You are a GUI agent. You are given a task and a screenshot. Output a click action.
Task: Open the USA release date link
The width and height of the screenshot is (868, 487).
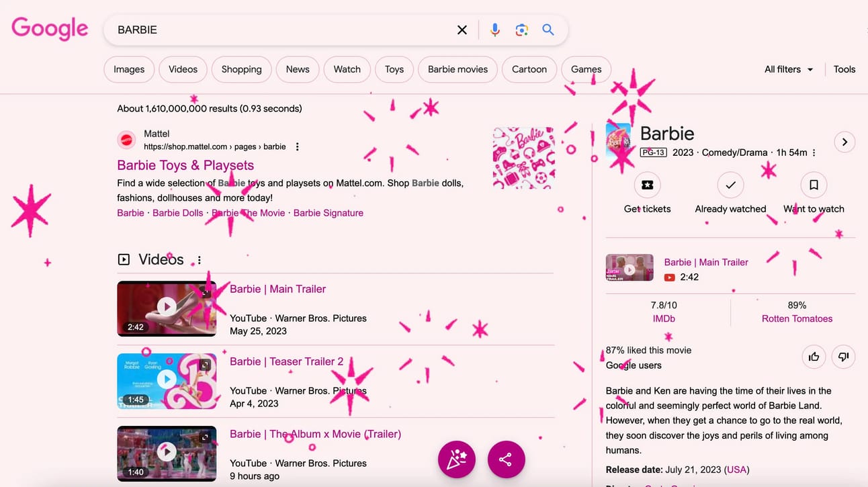[x=737, y=470]
